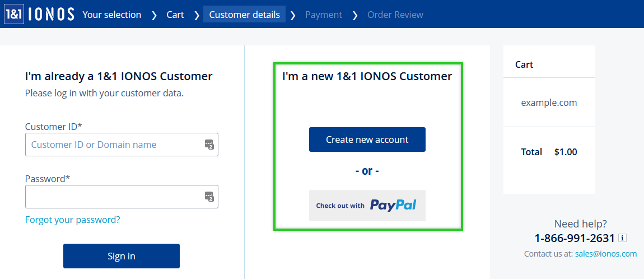Click the chevron between Cart and Customer details
The width and height of the screenshot is (644, 279).
tap(197, 15)
